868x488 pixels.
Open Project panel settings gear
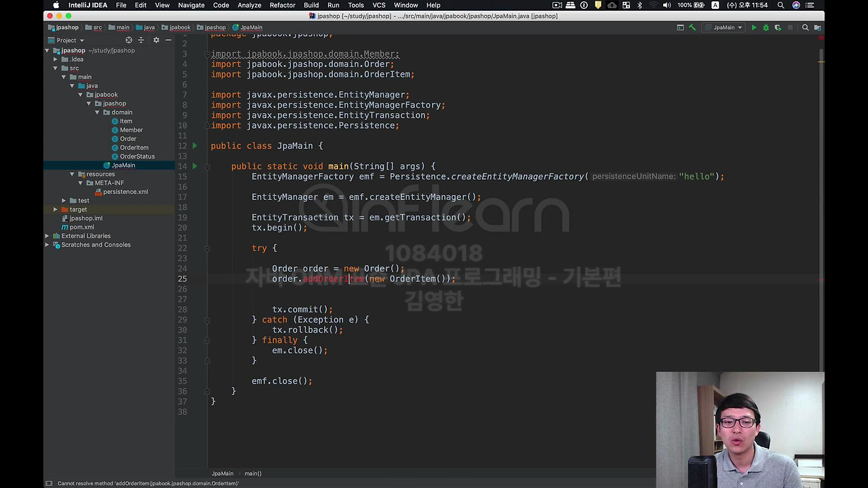[156, 40]
